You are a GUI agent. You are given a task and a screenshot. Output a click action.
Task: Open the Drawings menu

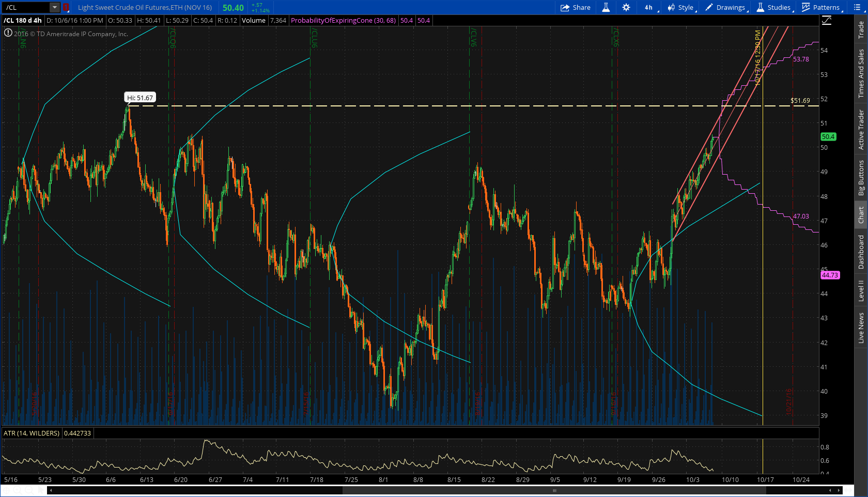pyautogui.click(x=726, y=7)
